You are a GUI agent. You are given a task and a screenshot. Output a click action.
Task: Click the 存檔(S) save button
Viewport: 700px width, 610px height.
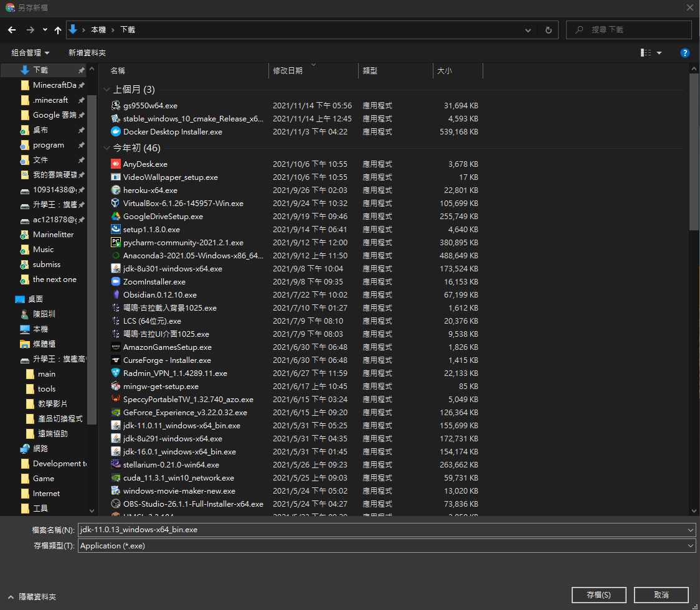coord(598,595)
